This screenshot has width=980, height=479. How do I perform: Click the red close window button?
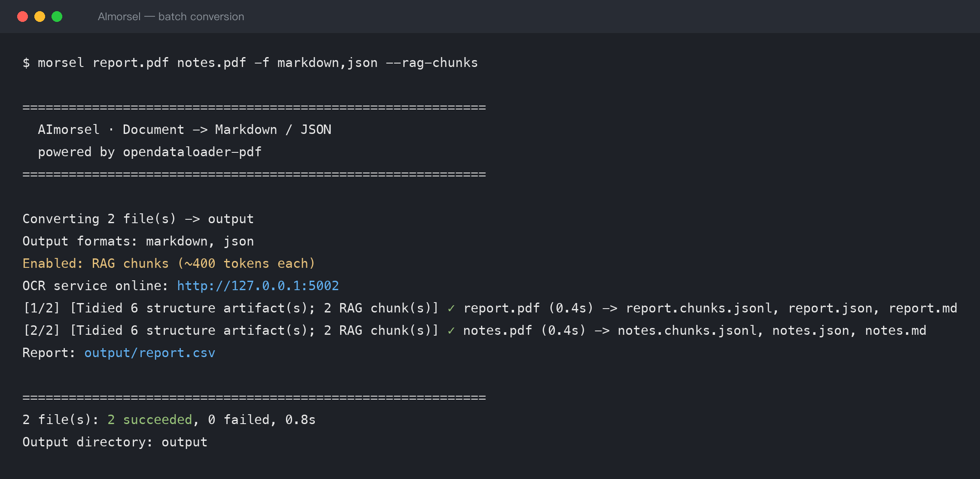click(22, 16)
